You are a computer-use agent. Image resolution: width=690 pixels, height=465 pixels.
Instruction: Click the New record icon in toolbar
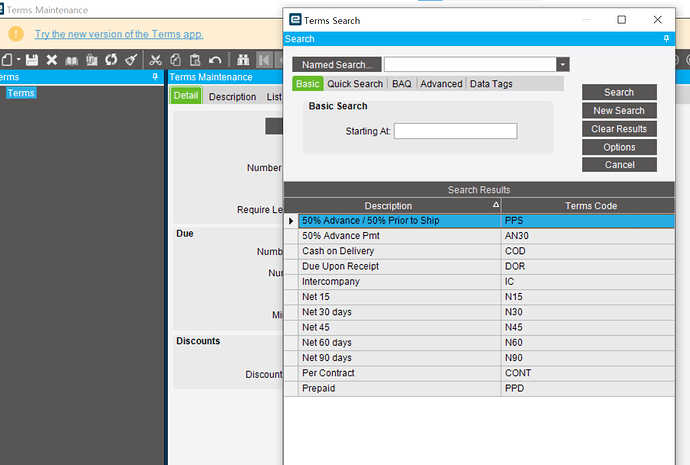coord(7,59)
